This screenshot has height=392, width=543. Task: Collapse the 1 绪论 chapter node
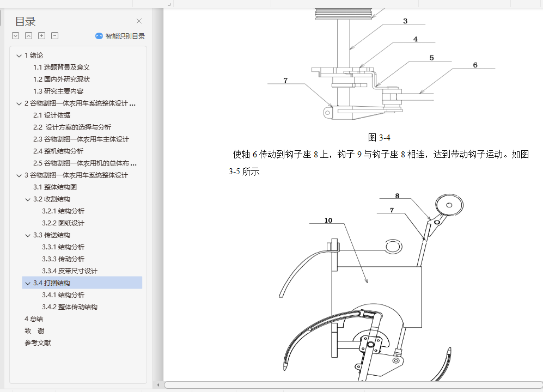[19, 56]
